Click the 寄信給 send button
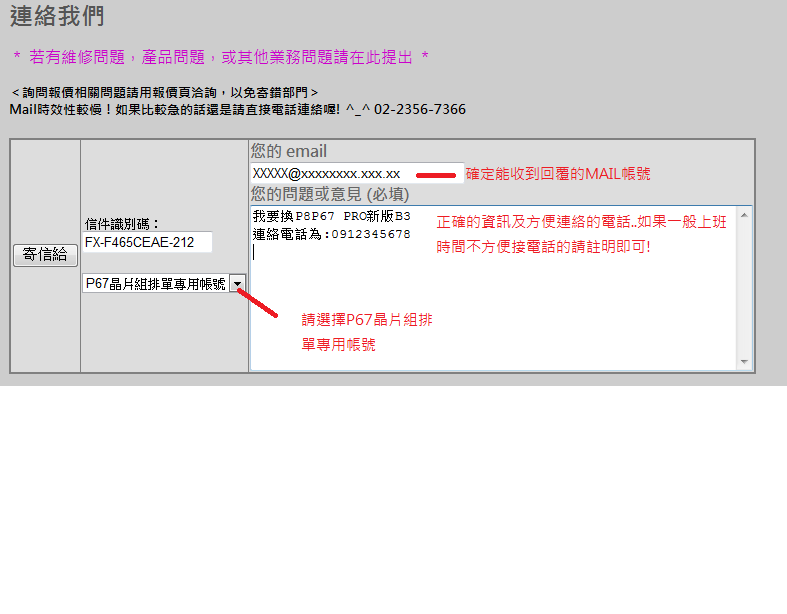This screenshot has width=787, height=614. (x=45, y=255)
